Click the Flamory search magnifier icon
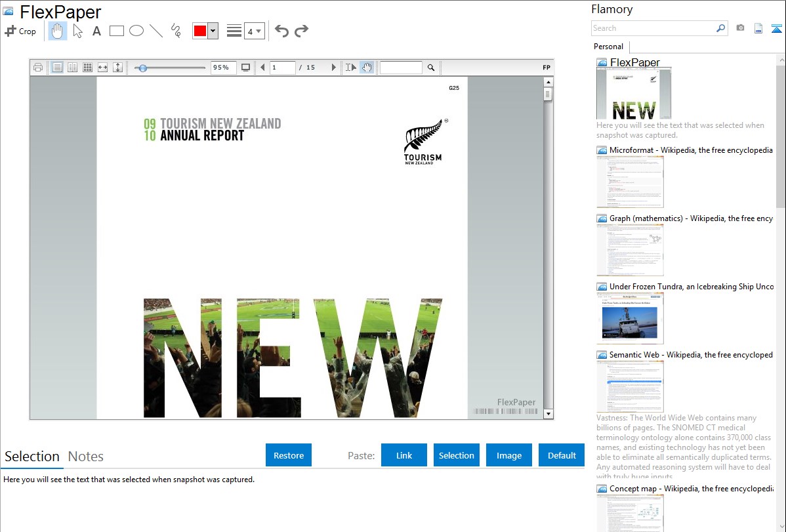Image resolution: width=786 pixels, height=532 pixels. pyautogui.click(x=721, y=28)
